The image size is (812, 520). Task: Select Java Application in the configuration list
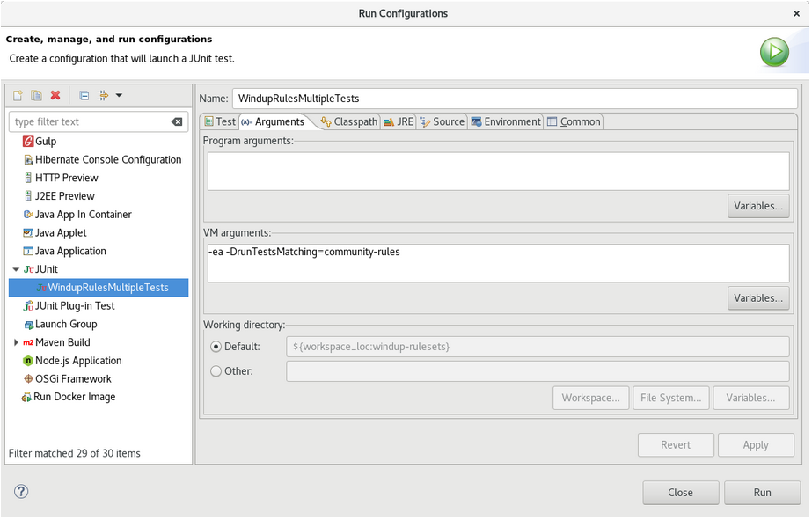70,251
